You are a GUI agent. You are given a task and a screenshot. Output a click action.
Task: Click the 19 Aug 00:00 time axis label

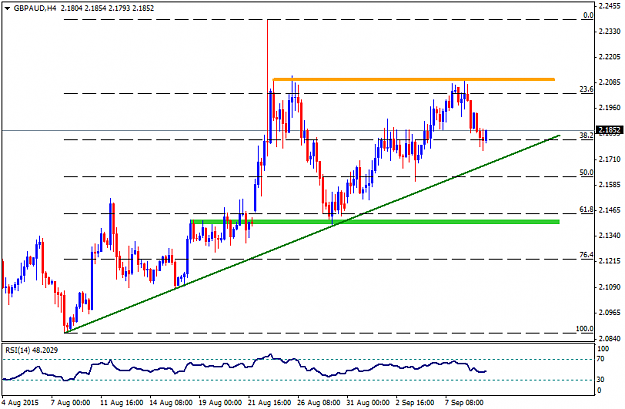point(220,403)
